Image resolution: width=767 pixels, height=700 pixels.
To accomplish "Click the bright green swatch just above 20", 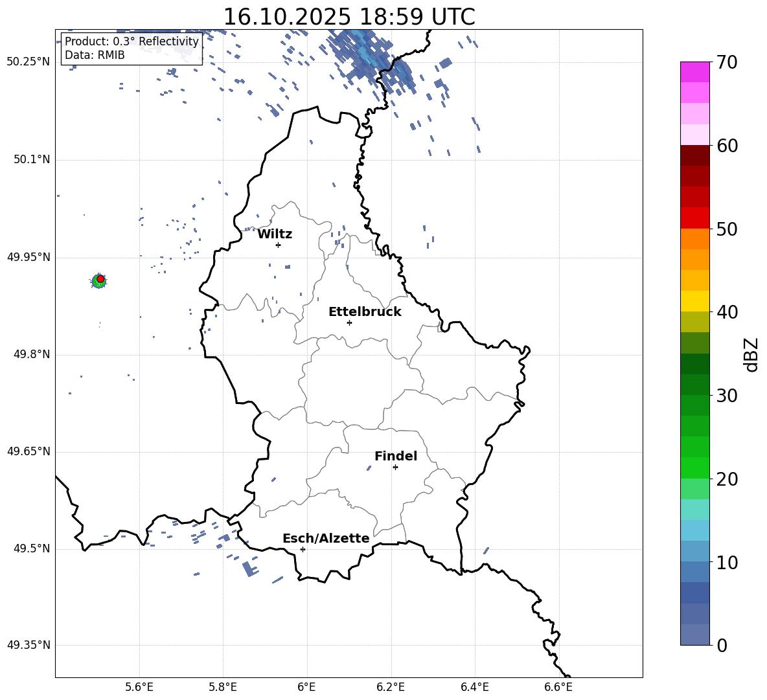I will pos(694,468).
